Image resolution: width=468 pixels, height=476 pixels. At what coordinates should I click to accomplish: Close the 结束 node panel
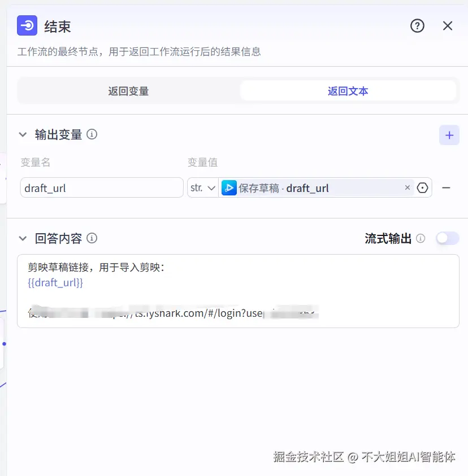click(448, 25)
